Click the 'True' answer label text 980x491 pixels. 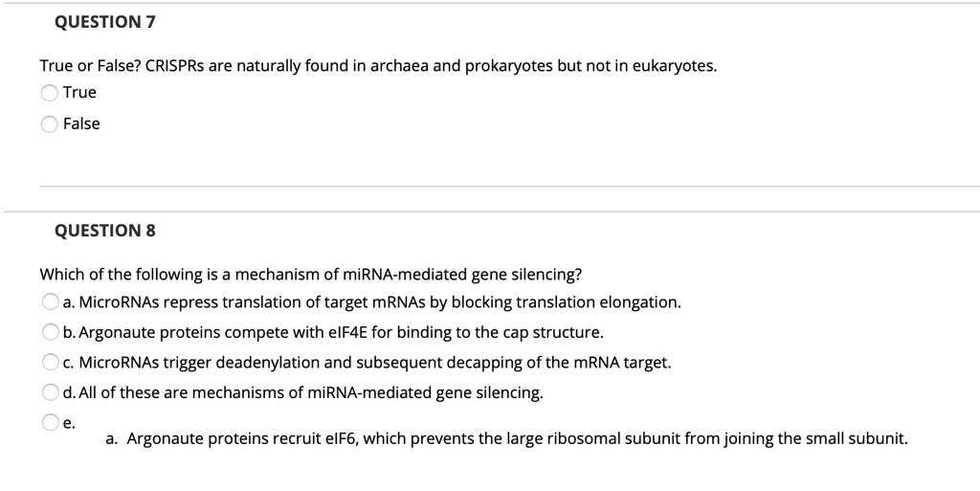[x=79, y=93]
